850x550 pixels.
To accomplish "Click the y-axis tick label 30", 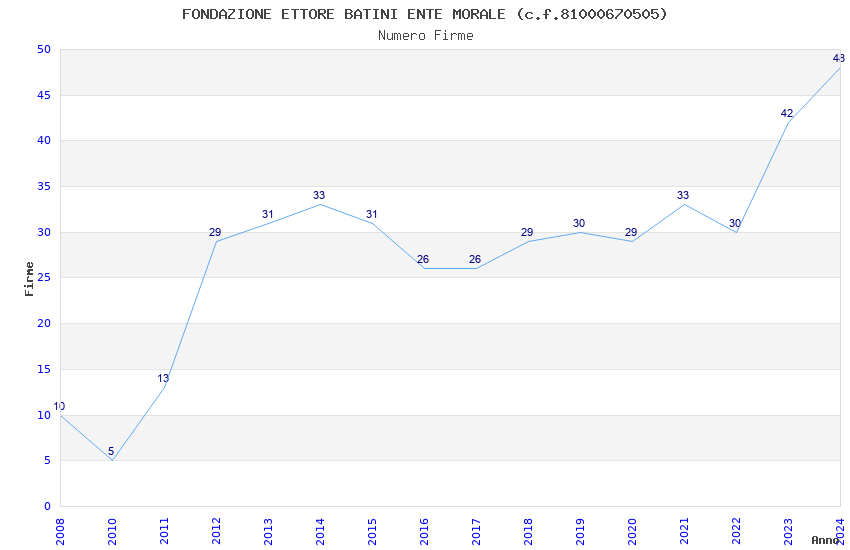I will [44, 232].
